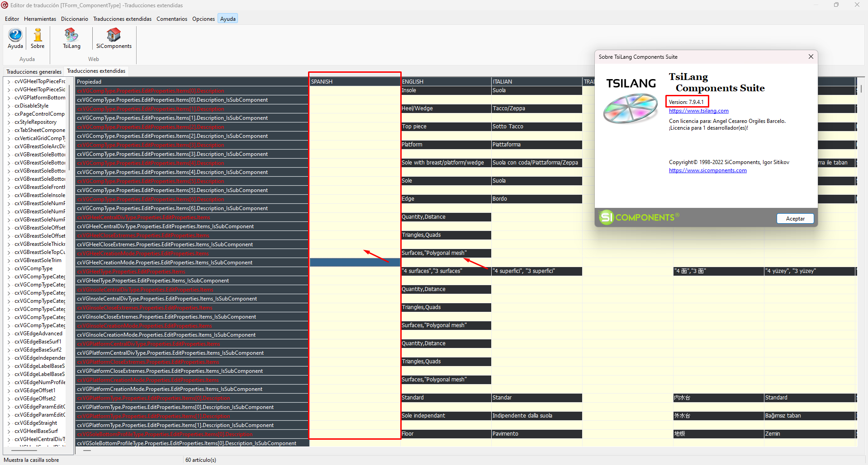Screen dimensions: 868x465
Task: Expand the cxPageControlComp tree node
Action: coord(9,114)
